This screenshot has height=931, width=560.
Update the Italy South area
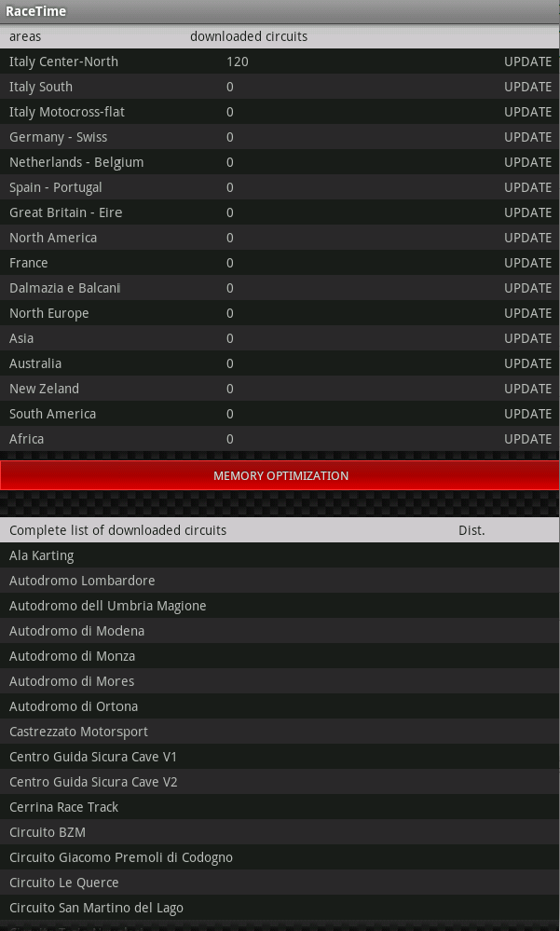[x=528, y=87]
